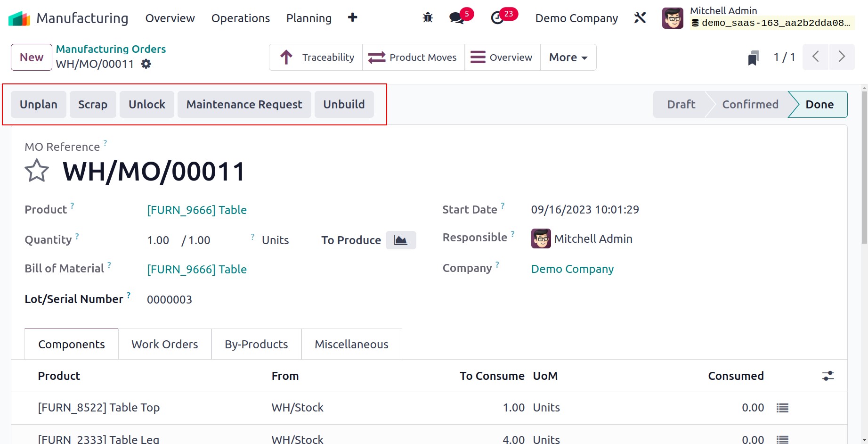Open the Miscellaneous tab
This screenshot has width=868, height=444.
(351, 345)
